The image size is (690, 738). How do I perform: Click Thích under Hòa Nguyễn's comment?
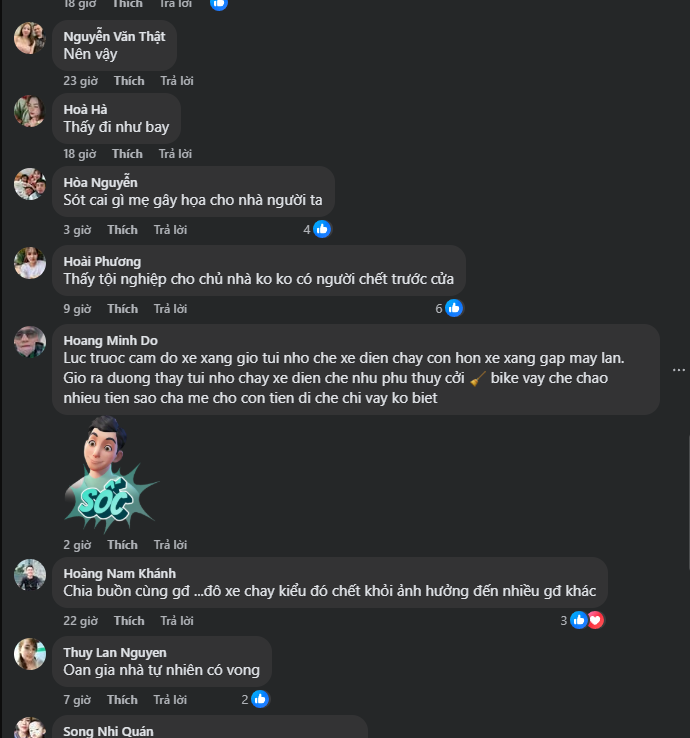123,229
